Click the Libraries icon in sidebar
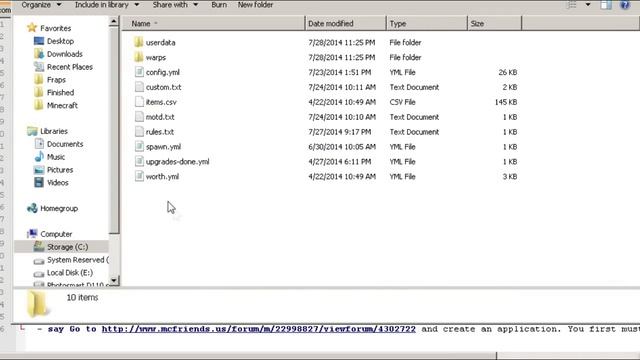This screenshot has width=640, height=360. [32, 131]
